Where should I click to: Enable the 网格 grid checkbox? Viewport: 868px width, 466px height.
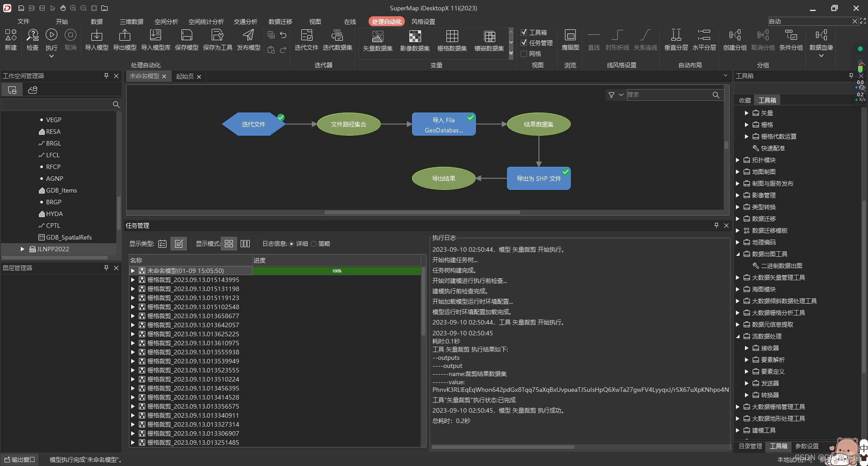coord(524,53)
